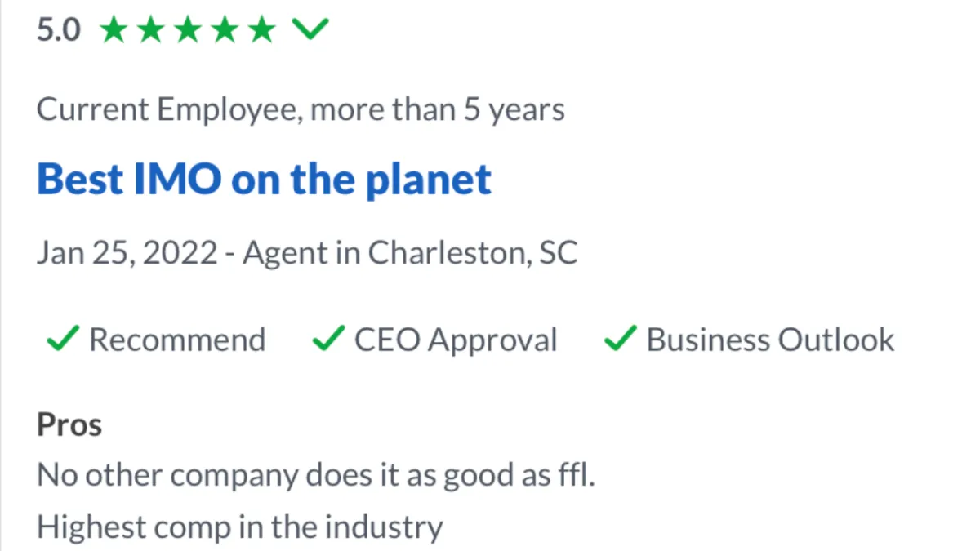Click the fifth (last) rating star
The image size is (980, 551).
click(x=261, y=31)
